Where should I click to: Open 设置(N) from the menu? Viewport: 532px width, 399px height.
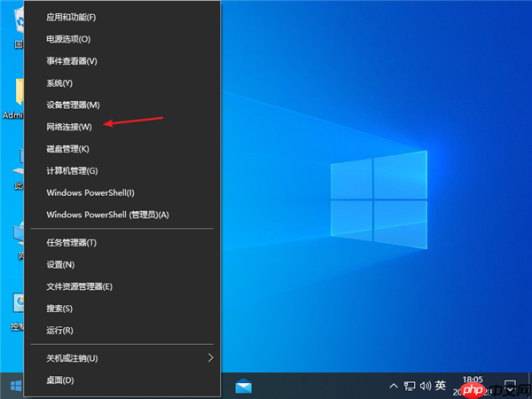(x=122, y=264)
